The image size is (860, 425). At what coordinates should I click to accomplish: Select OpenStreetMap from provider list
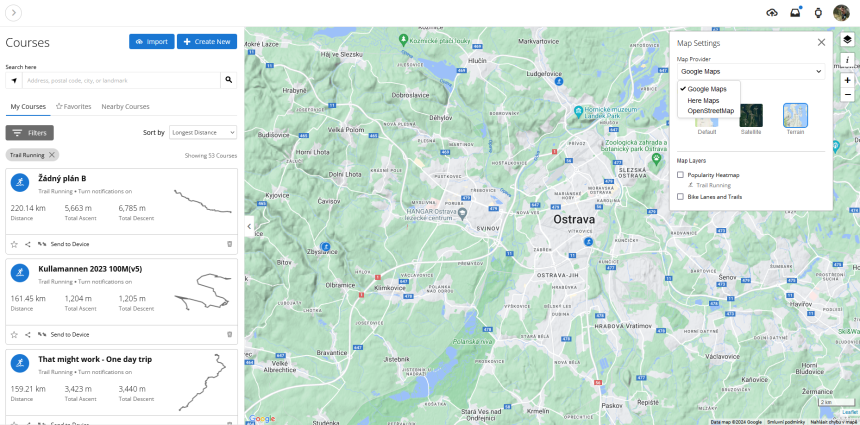pyautogui.click(x=710, y=111)
